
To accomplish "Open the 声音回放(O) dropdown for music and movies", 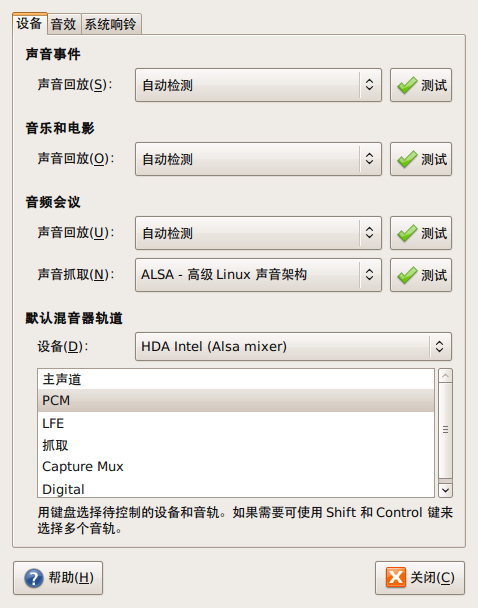I will (x=258, y=159).
